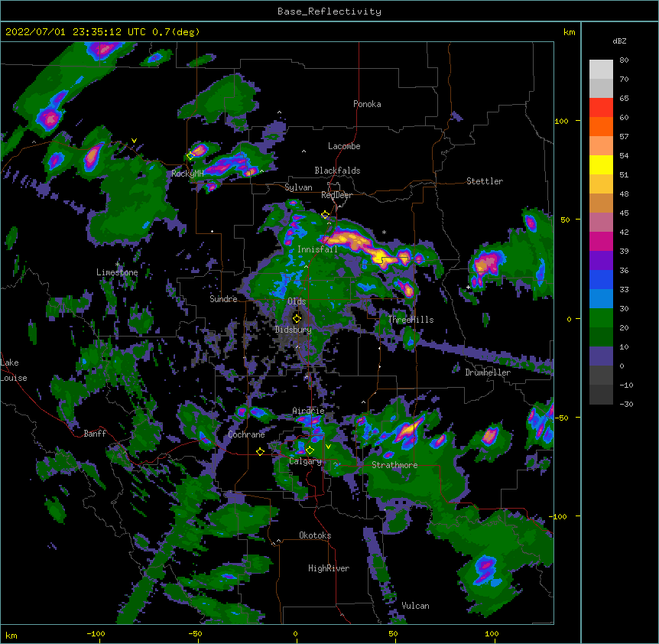Click the dBZ legend heading
The image size is (659, 644).
point(619,41)
